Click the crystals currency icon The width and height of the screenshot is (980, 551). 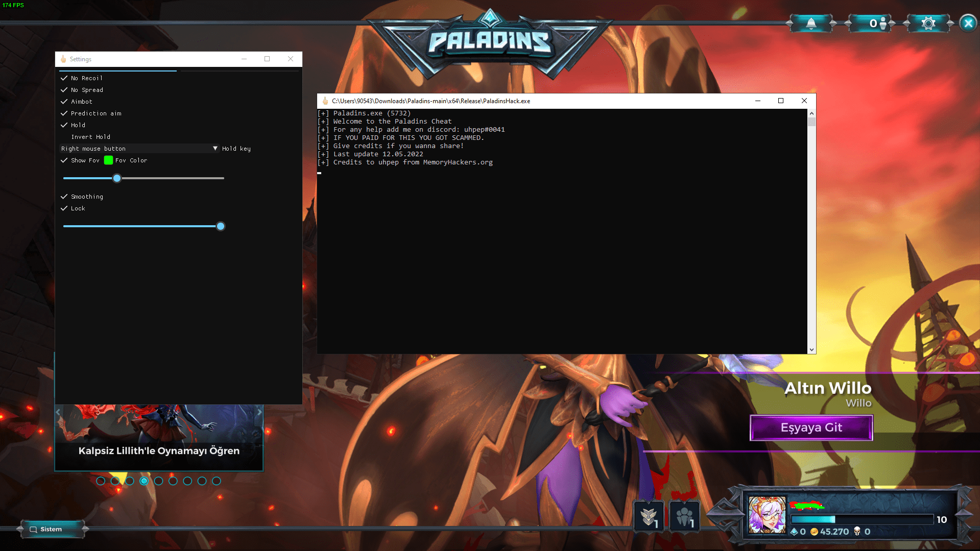[794, 532]
